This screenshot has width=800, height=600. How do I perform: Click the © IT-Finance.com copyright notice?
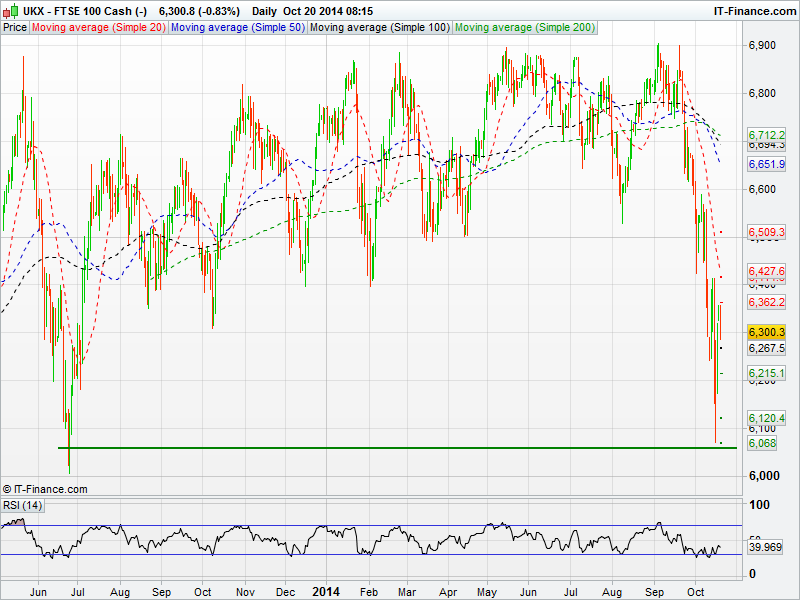click(45, 489)
